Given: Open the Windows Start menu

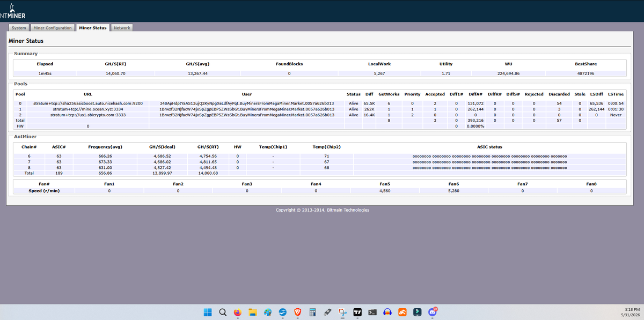Looking at the screenshot, I should tap(208, 312).
